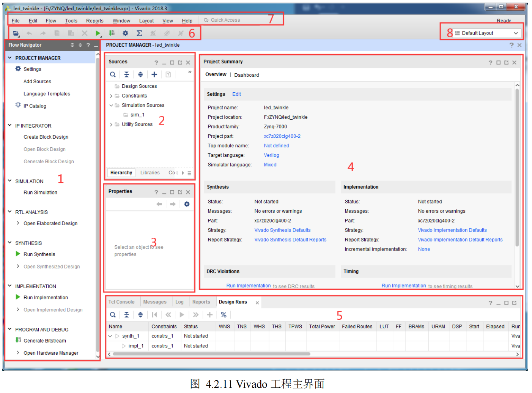This screenshot has width=532, height=393.
Task: Switch to Libraries tab in Sources
Action: (150, 173)
